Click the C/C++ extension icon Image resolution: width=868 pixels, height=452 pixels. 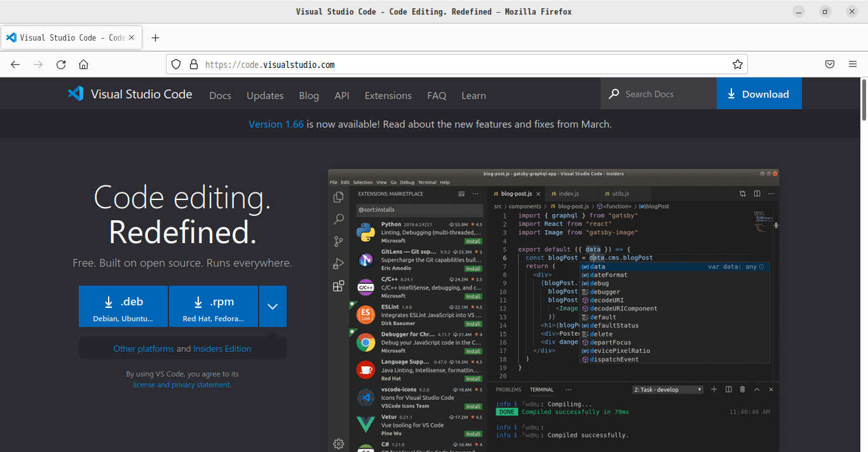[x=365, y=288]
